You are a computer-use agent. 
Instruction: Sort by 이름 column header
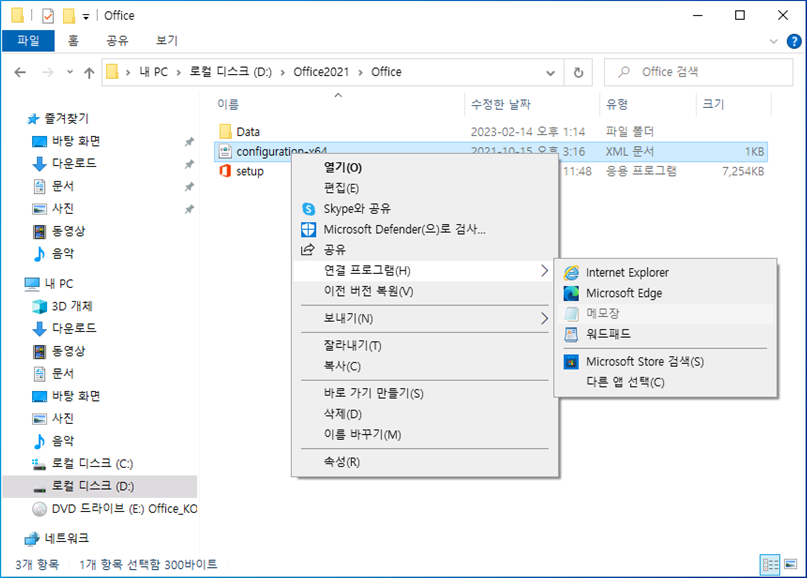[x=338, y=104]
